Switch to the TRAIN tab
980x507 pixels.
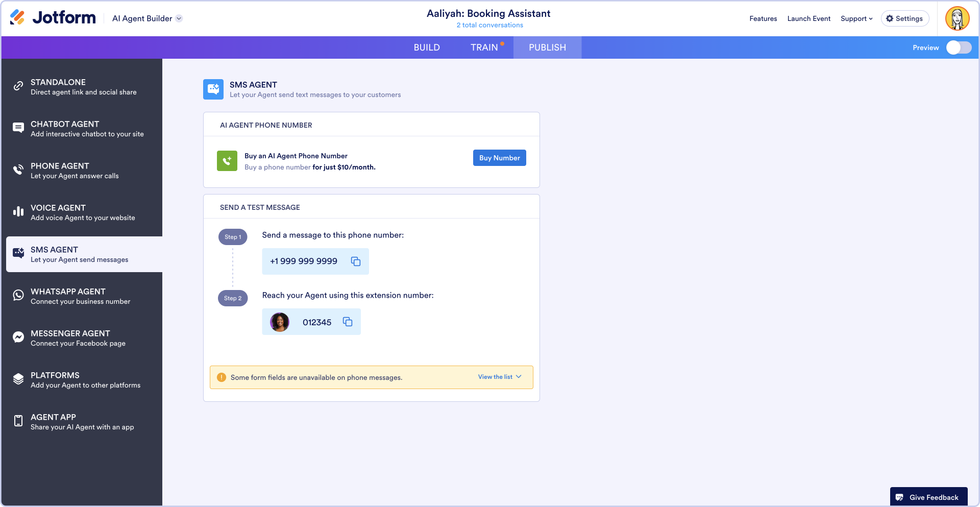[x=484, y=47]
